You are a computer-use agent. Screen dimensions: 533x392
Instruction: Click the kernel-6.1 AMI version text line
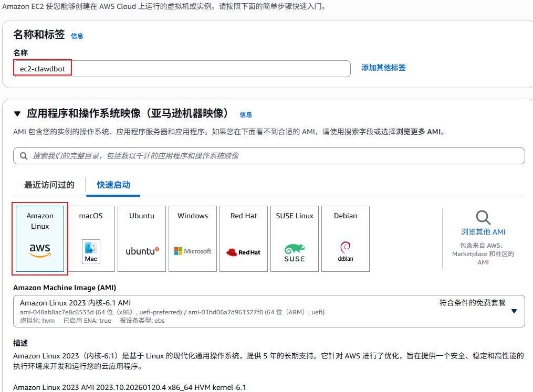click(x=130, y=387)
